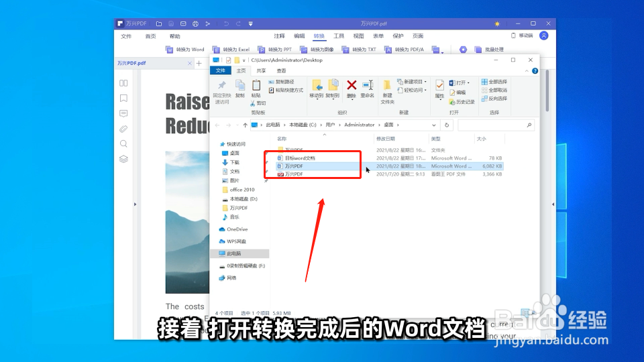The height and width of the screenshot is (362, 644).
Task: Open the quick toolbar customize dropdown in 万兴PDF
Action: pyautogui.click(x=250, y=24)
